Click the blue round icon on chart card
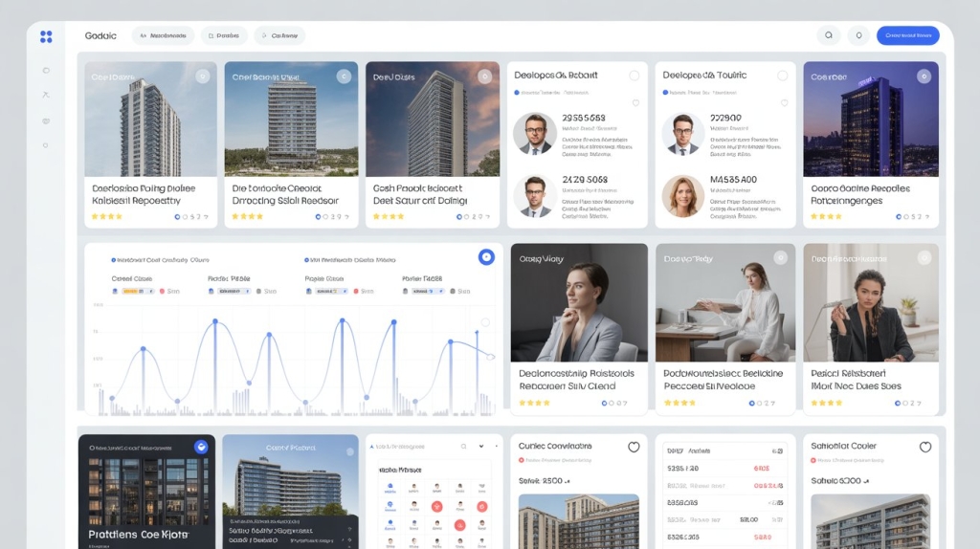The width and height of the screenshot is (980, 549). tap(486, 256)
